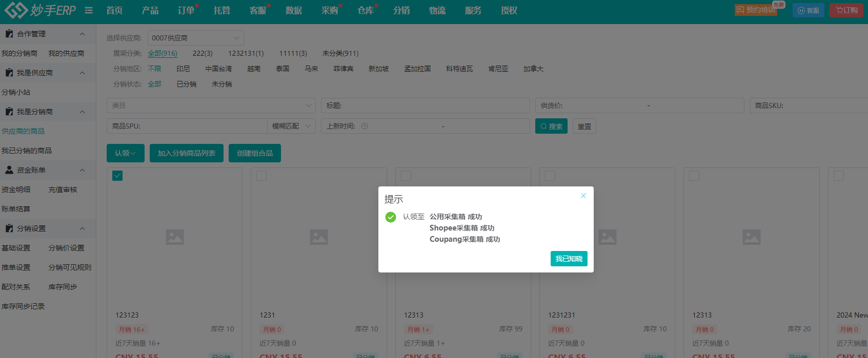Click image placeholder of product 123123
The width and height of the screenshot is (868, 358).
(x=175, y=237)
